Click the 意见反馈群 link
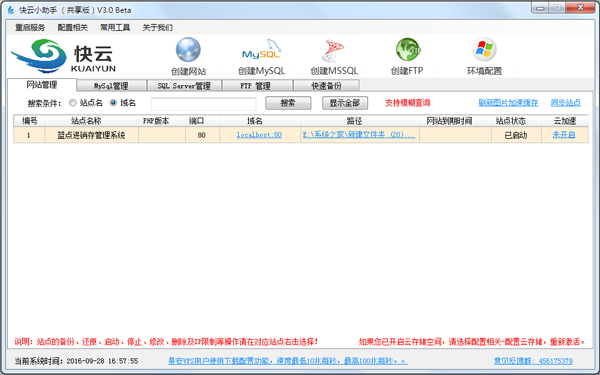Viewport: 600px width, 375px height. 533,361
